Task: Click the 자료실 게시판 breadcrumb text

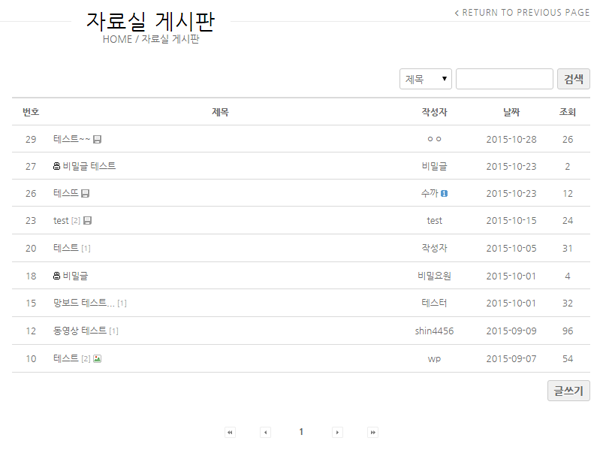Action: (x=171, y=39)
